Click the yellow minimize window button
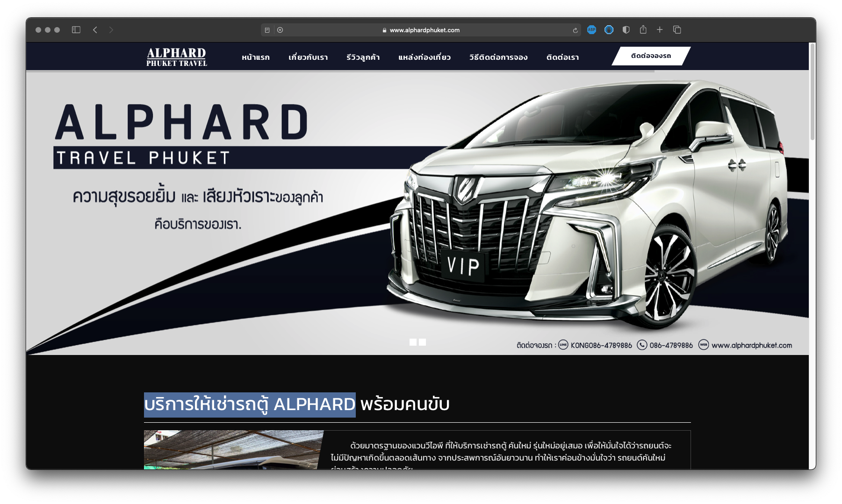The height and width of the screenshot is (504, 842). coord(48,30)
